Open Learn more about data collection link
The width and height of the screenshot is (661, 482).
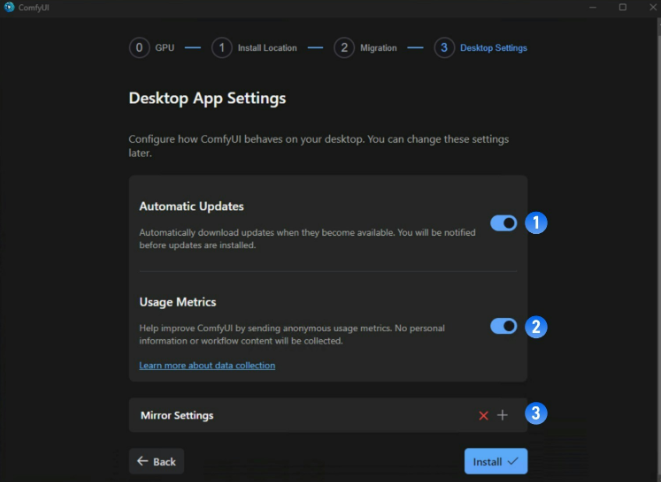pyautogui.click(x=207, y=366)
